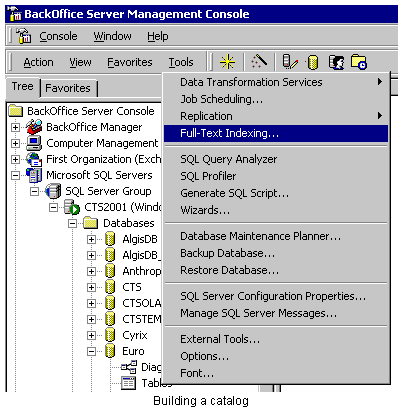Click the Databases folder icon

coord(91,223)
